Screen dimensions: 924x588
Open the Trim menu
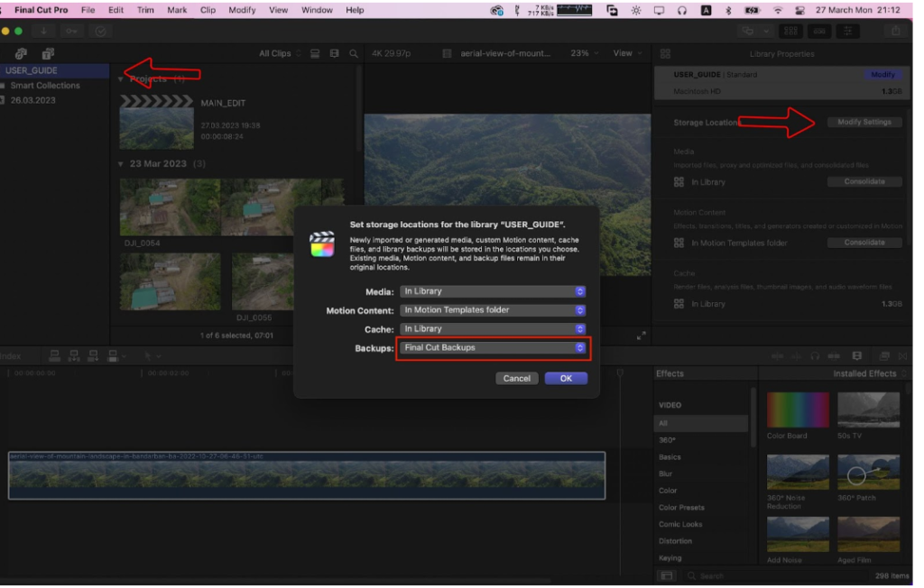point(145,10)
